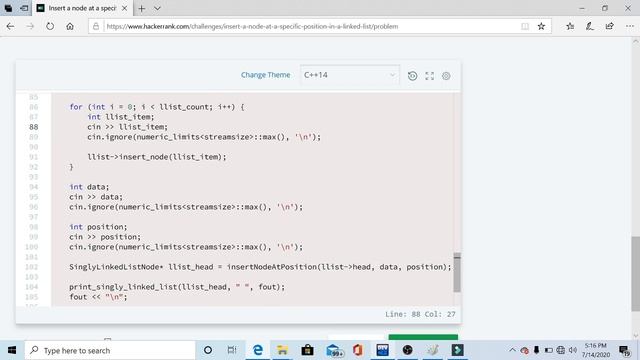Click the insertNodeAtPosition call line
640x360 pixels.
coord(260,267)
